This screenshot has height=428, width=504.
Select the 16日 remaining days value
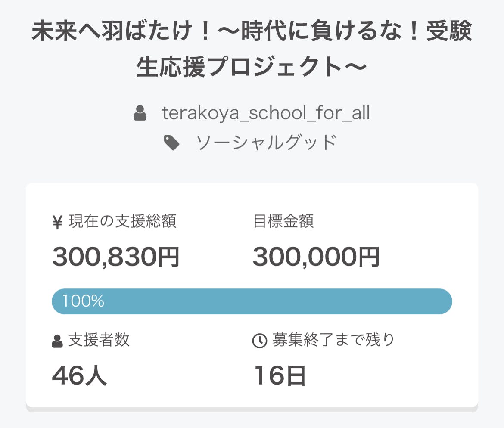[x=280, y=375]
